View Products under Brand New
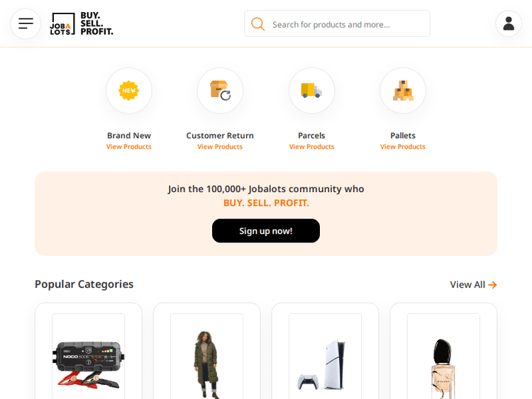Screen dimensions: 532x399 click(x=128, y=147)
